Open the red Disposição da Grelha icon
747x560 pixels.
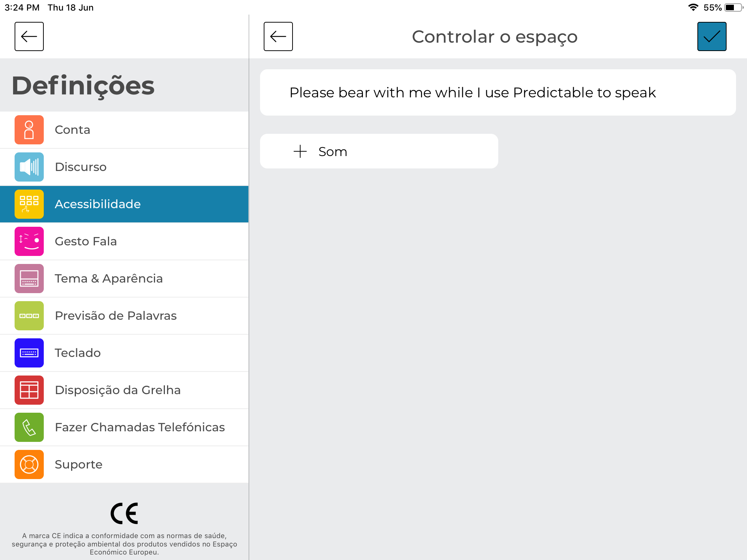pyautogui.click(x=29, y=390)
